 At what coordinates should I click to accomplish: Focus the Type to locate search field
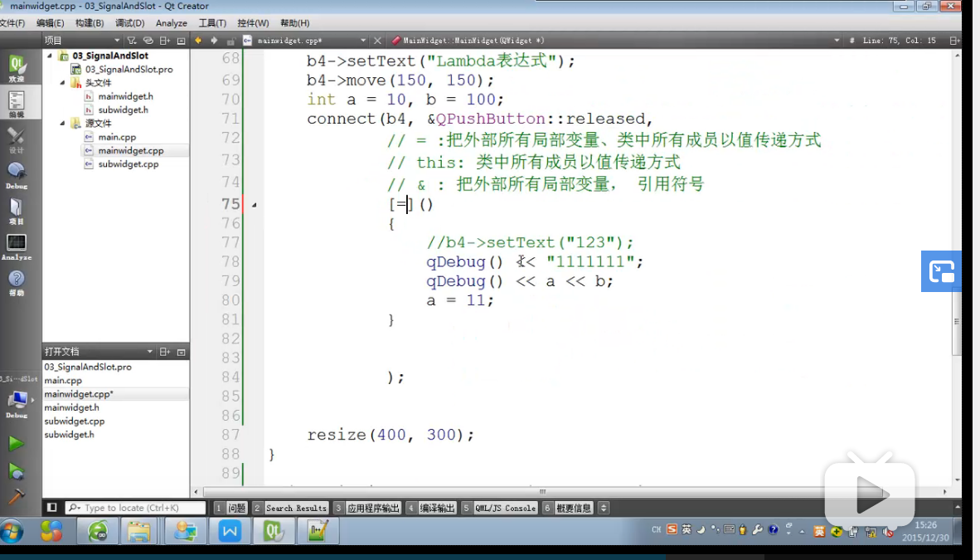pyautogui.click(x=136, y=508)
